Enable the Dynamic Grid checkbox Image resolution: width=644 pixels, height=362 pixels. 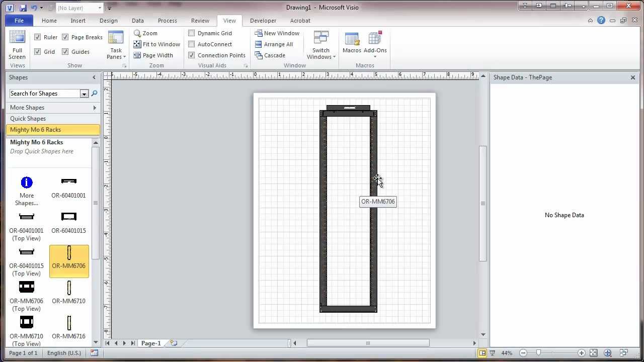coord(192,33)
